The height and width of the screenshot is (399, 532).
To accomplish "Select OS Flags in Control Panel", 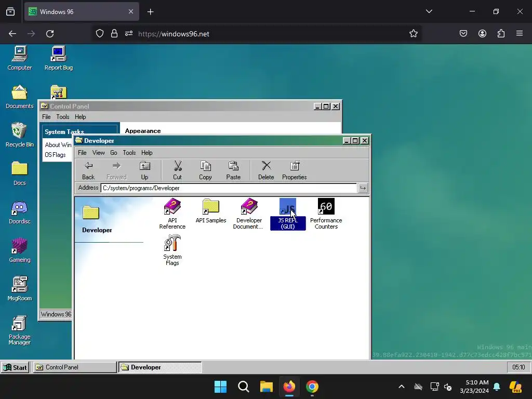I will pos(55,155).
